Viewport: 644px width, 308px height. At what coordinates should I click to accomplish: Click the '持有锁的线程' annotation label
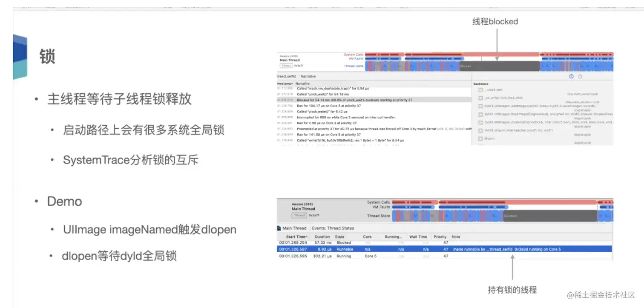pos(512,290)
